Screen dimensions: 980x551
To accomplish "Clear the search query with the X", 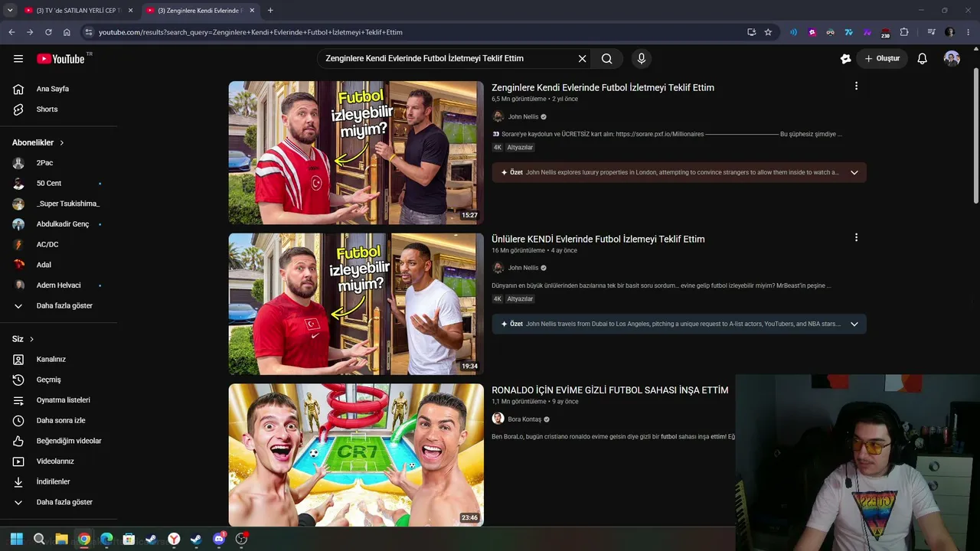I will tap(582, 59).
